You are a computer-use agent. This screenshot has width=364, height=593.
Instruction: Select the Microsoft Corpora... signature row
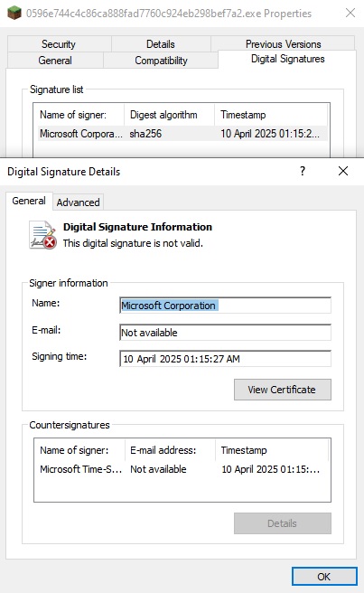point(182,134)
